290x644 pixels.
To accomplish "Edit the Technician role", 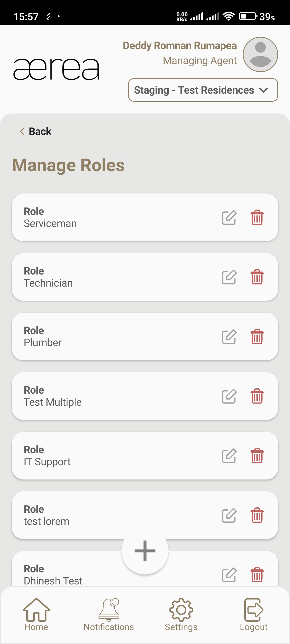I will [x=229, y=277].
